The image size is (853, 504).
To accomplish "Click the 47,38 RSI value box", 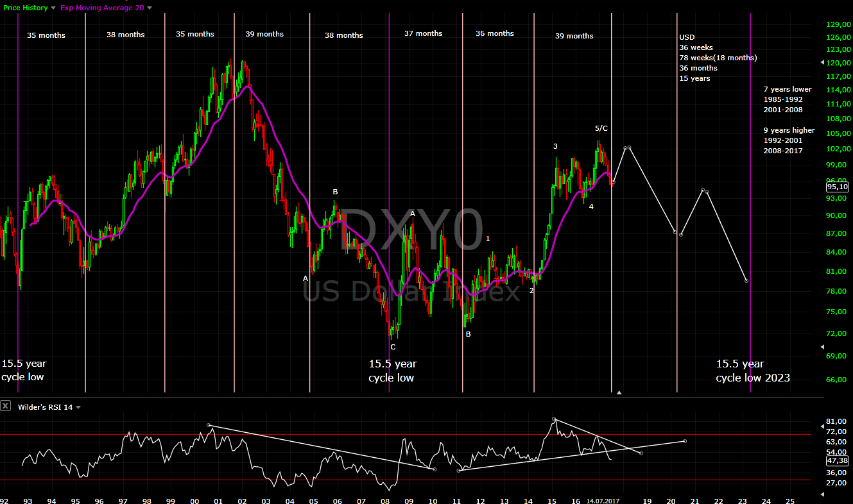I will pyautogui.click(x=838, y=460).
